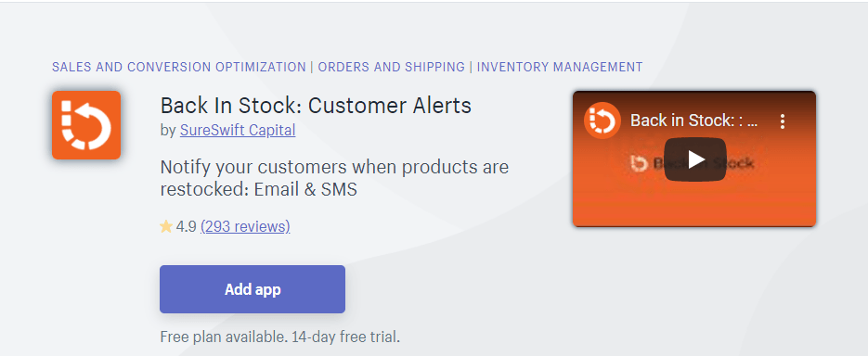Click the blurred Back in Stock logo in the video
The width and height of the screenshot is (868, 356).
[641, 163]
